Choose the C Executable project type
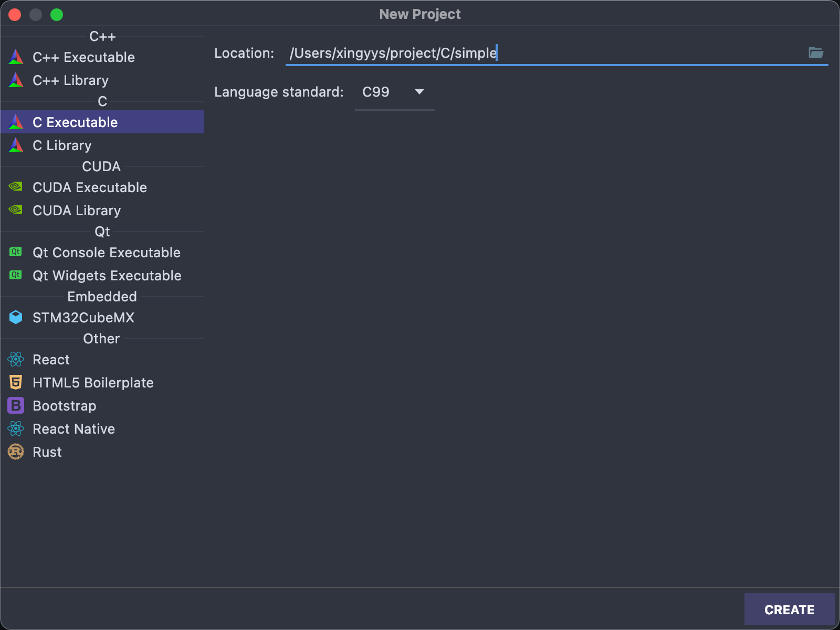Viewport: 840px width, 630px height. click(102, 122)
